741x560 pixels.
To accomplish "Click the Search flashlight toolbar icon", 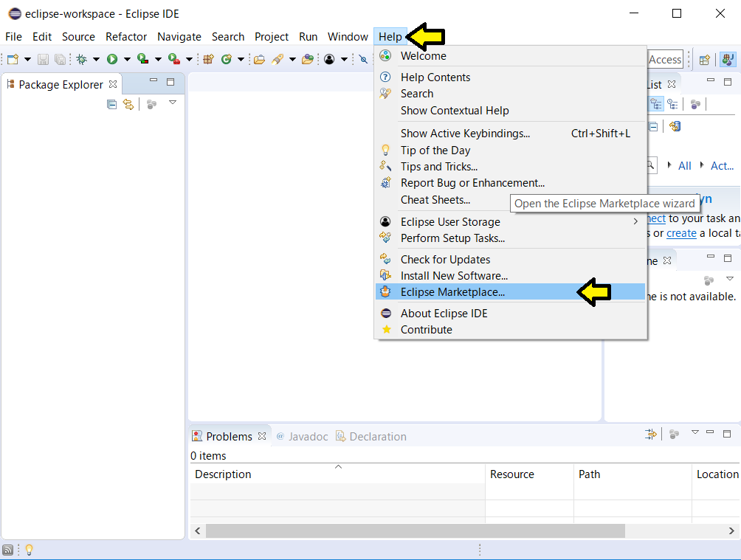I will coord(278,59).
